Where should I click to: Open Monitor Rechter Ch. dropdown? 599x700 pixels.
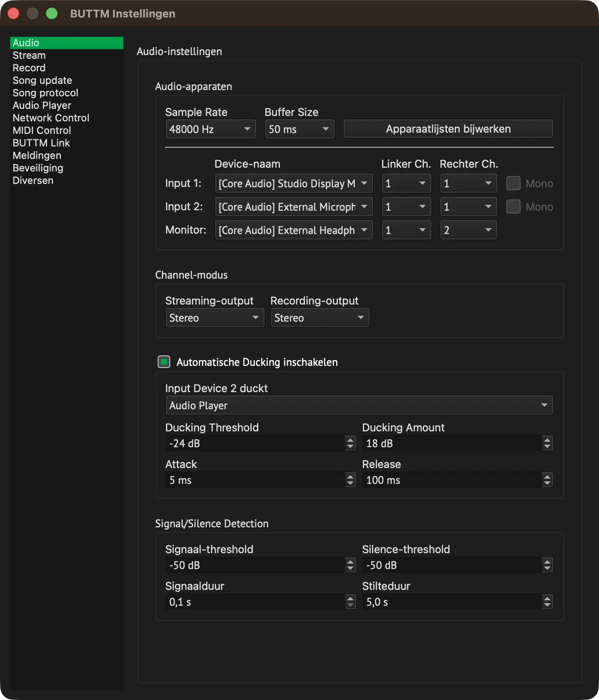click(x=468, y=230)
